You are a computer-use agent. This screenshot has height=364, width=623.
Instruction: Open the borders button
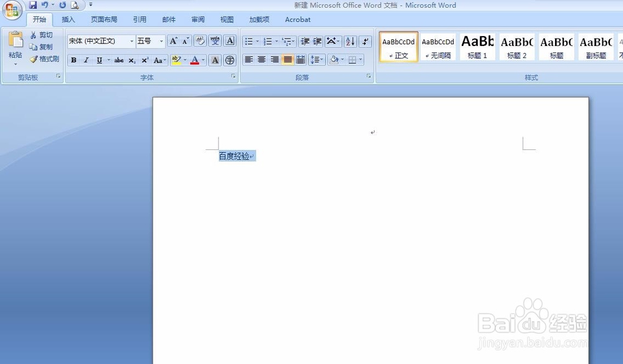pyautogui.click(x=352, y=60)
